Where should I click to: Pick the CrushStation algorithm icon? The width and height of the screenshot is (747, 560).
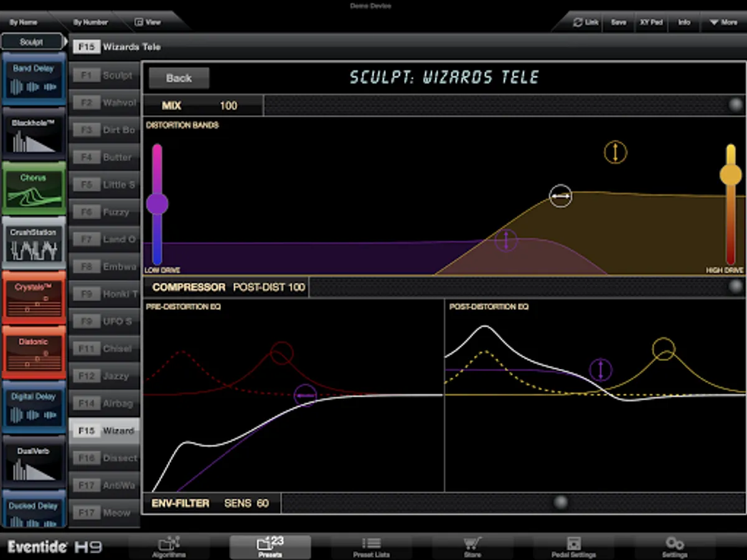pos(33,244)
